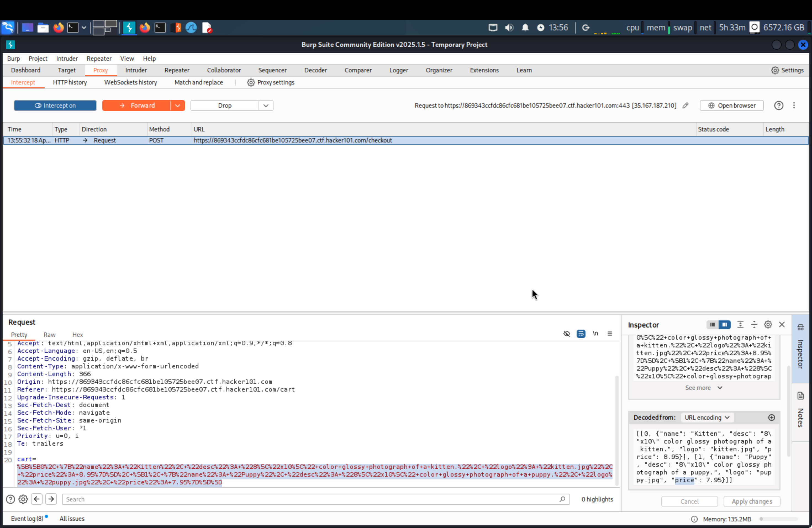This screenshot has width=812, height=528.
Task: Click the Inspector sidebar icon
Action: pyautogui.click(x=800, y=328)
